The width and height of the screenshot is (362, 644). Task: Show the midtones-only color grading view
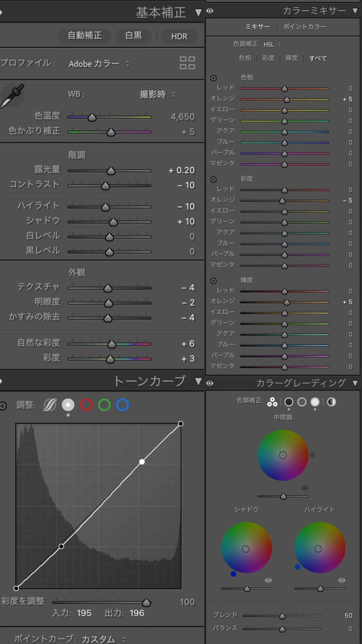(x=302, y=401)
